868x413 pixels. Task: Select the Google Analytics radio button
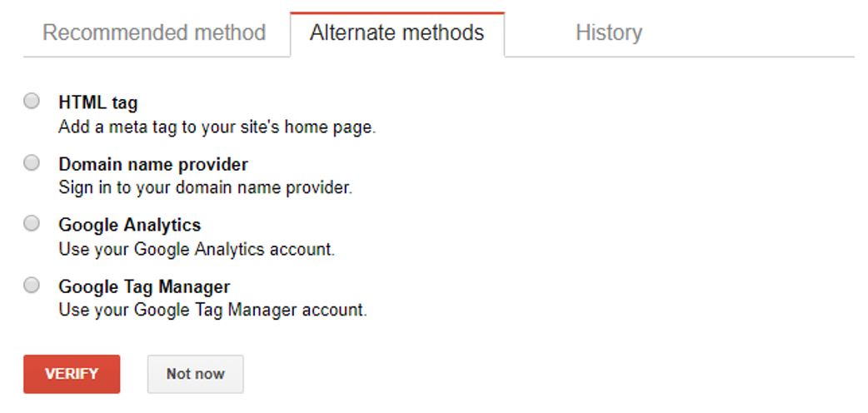click(x=32, y=224)
